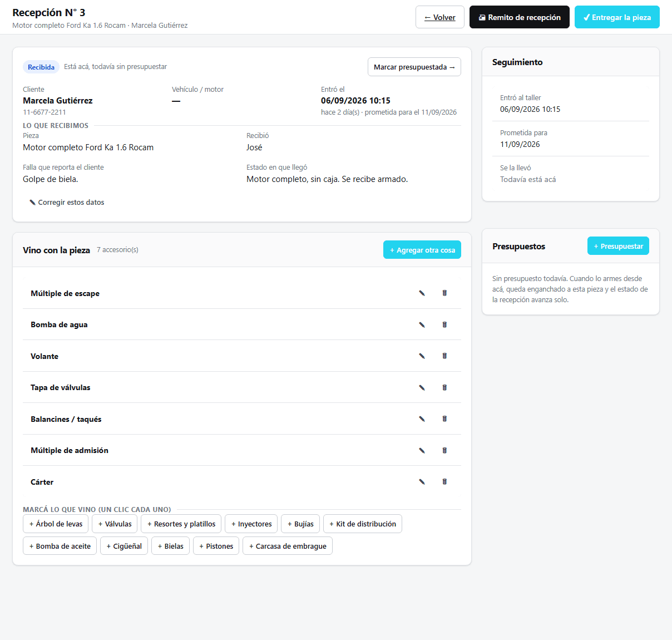Select phone number 11-6677-2211

pyautogui.click(x=45, y=112)
